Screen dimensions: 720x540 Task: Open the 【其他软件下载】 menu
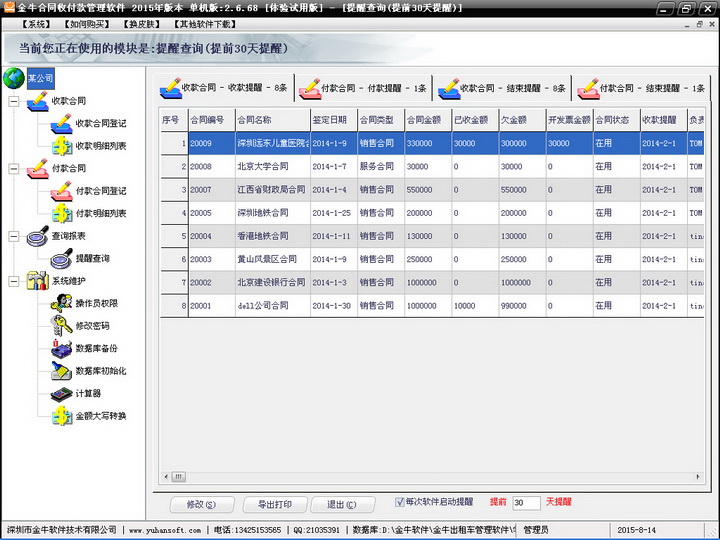click(x=205, y=24)
